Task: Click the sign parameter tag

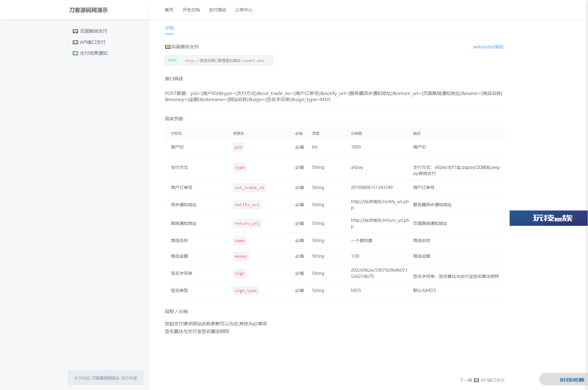Action: point(240,274)
